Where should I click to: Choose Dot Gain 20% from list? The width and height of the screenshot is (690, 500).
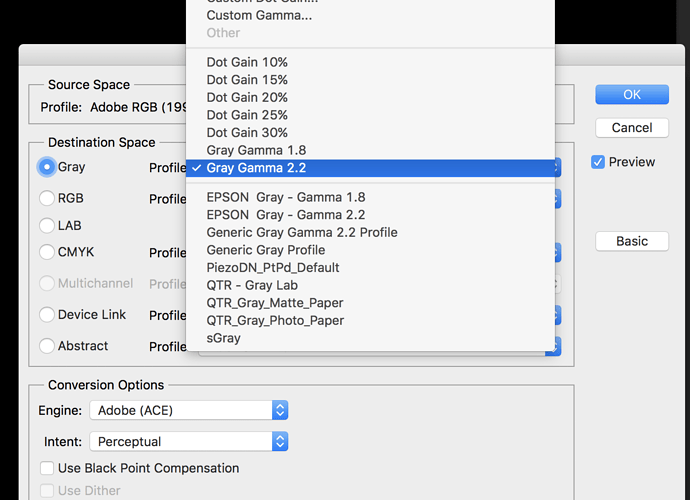point(247,97)
